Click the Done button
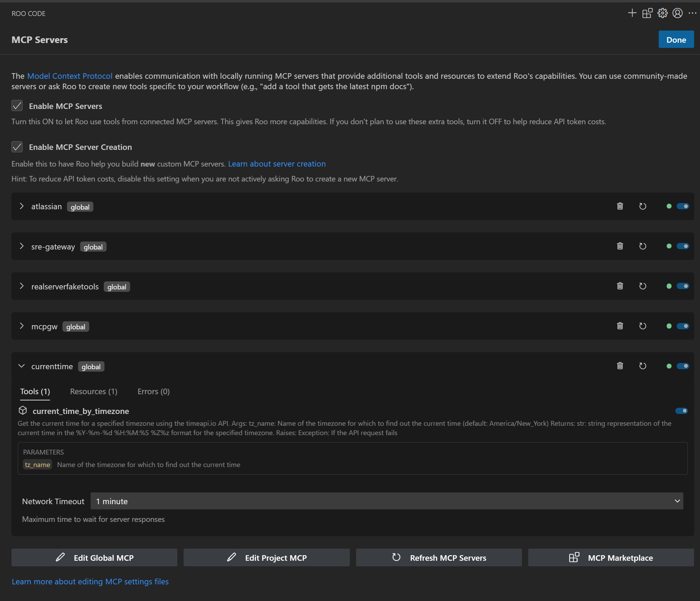Viewport: 700px width, 601px height. tap(676, 40)
